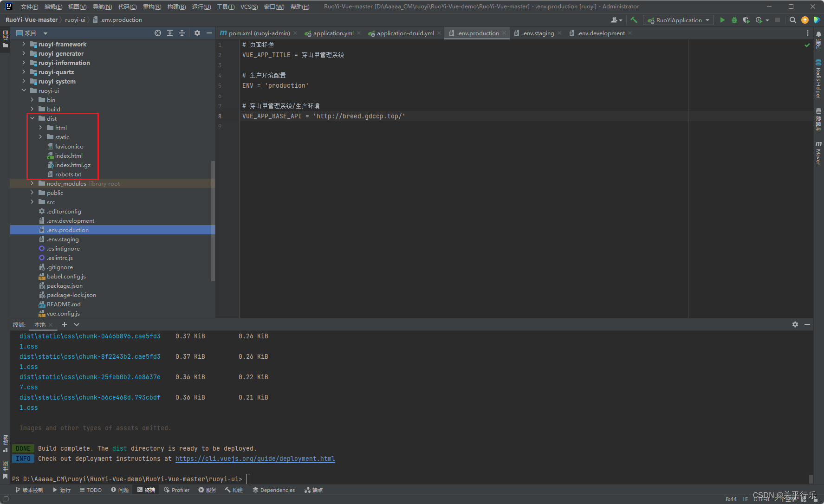Viewport: 824px width, 504px height.
Task: Select opened file target icon in project panel
Action: click(158, 33)
